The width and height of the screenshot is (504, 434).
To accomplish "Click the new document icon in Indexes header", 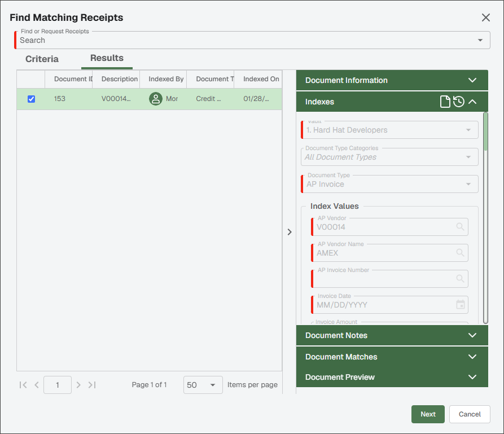I will (x=445, y=102).
